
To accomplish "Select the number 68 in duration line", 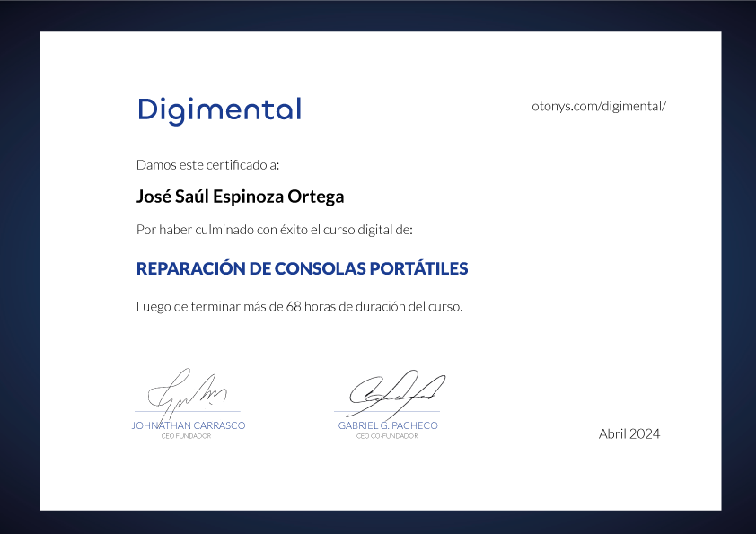I will pyautogui.click(x=294, y=306).
